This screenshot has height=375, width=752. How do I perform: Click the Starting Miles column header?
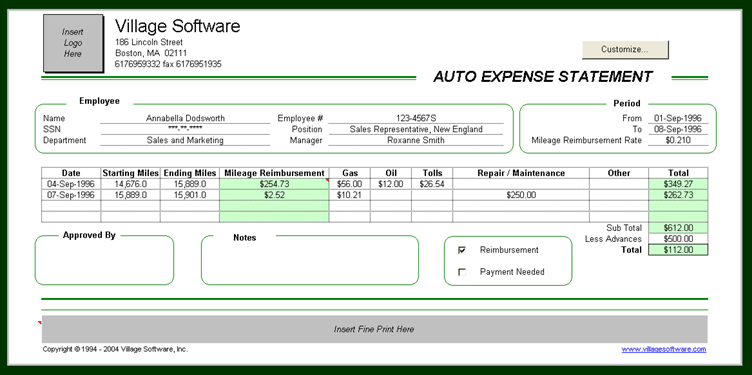pos(130,173)
